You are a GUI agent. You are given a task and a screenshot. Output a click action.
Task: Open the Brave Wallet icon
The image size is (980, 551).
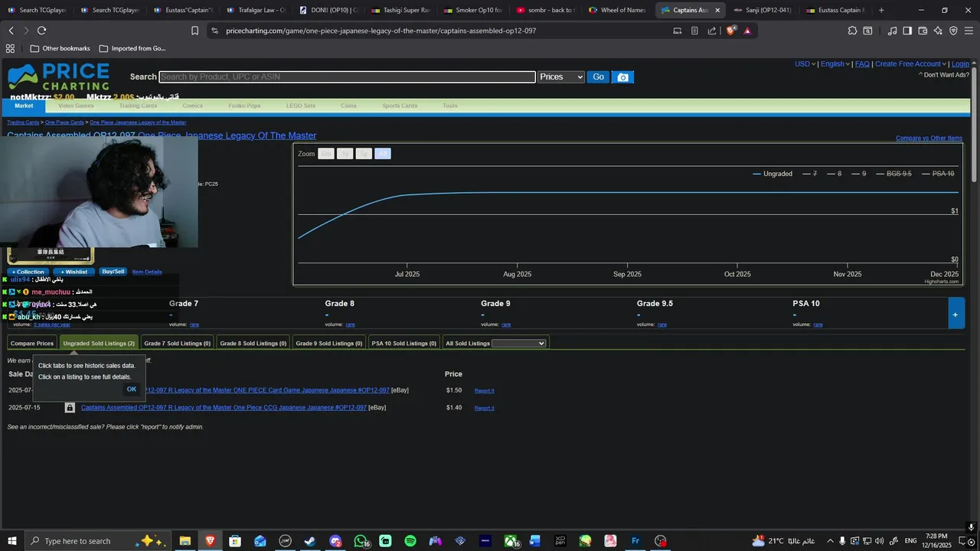pyautogui.click(x=923, y=31)
